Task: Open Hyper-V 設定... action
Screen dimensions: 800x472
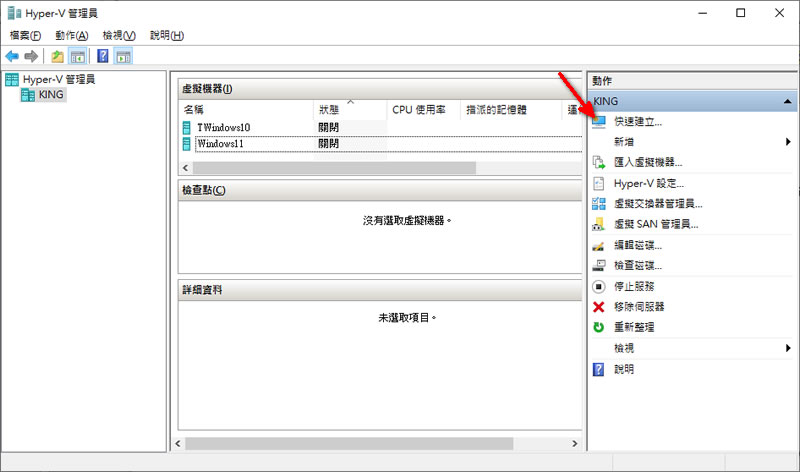Action: click(648, 183)
